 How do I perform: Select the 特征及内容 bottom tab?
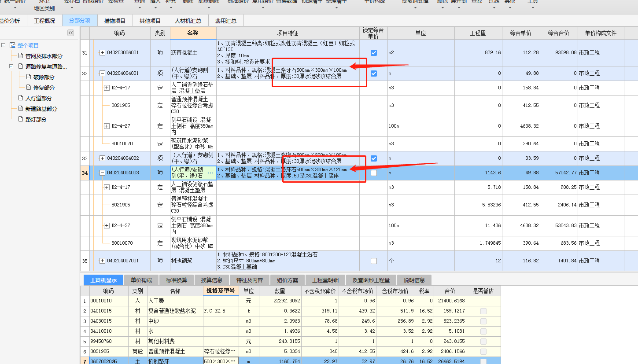click(x=250, y=280)
